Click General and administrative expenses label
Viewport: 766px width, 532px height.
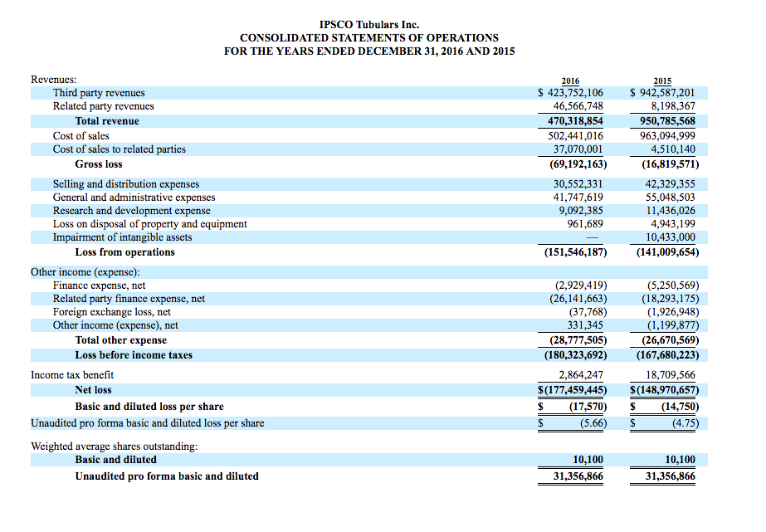click(134, 198)
